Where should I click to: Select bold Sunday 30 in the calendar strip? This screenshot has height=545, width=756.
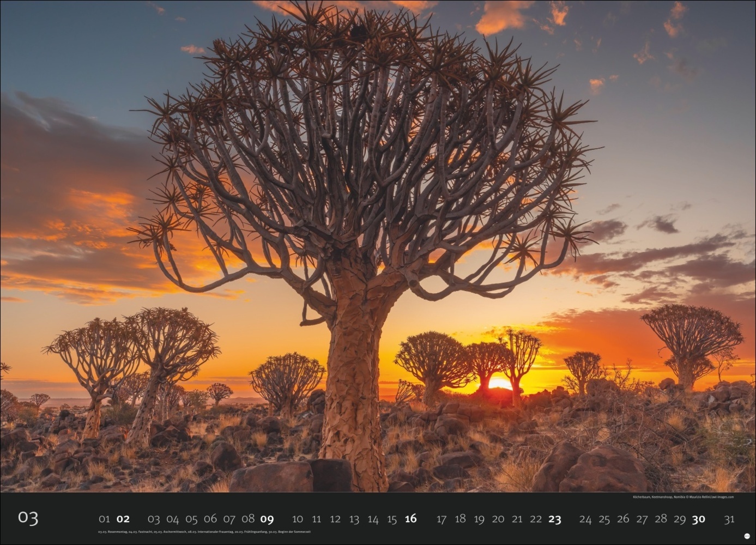point(699,519)
